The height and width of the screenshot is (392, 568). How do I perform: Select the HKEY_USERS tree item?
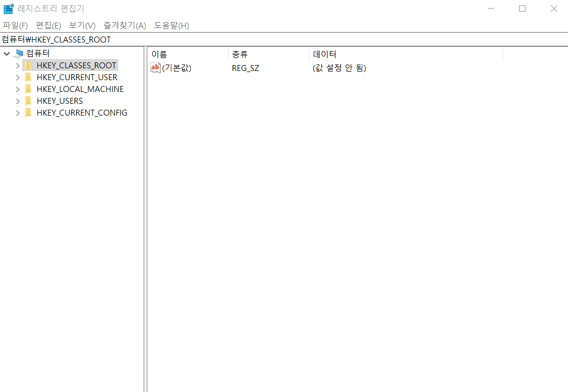click(59, 101)
